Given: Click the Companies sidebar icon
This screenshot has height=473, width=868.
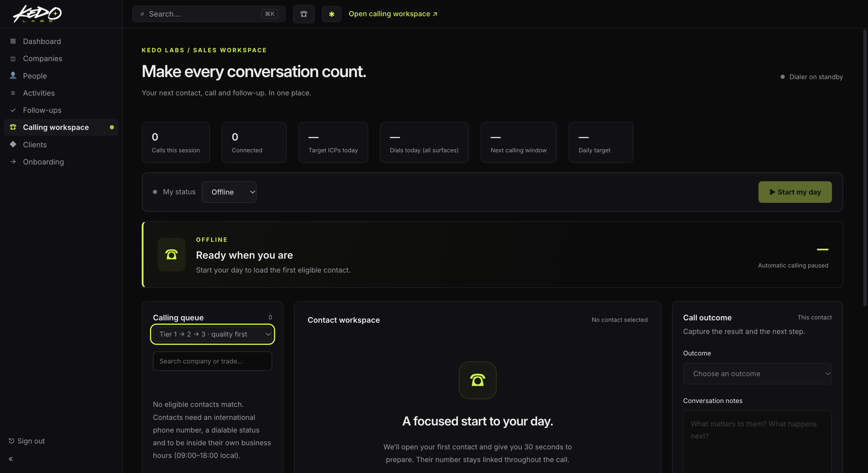Looking at the screenshot, I should point(13,58).
